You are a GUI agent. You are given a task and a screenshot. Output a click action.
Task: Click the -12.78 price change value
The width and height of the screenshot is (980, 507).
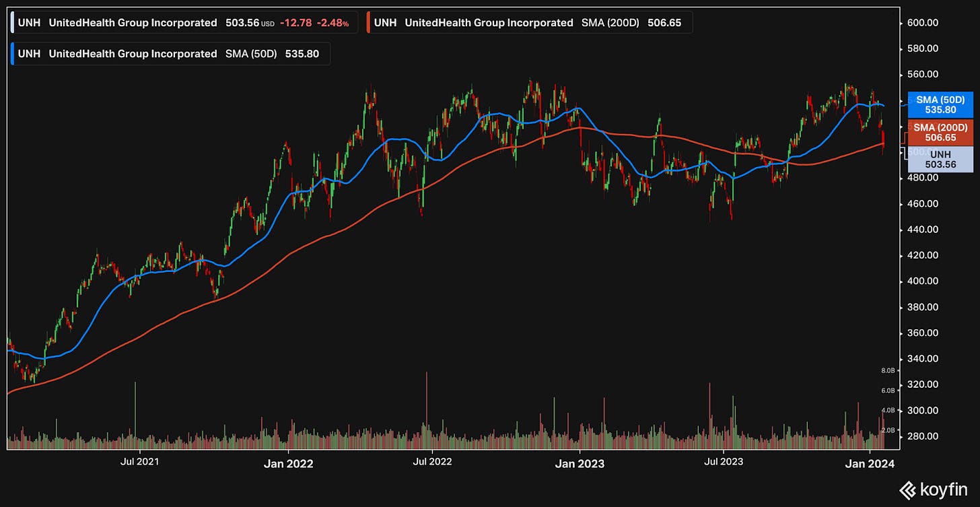coord(295,23)
